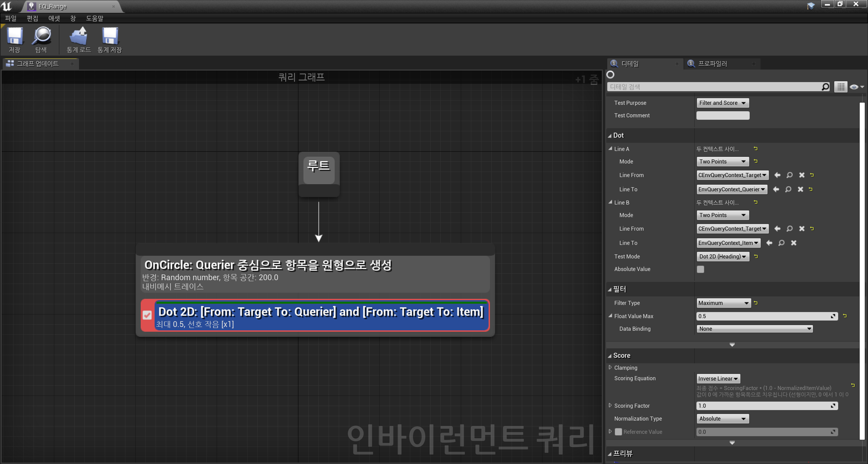Click the 탐색 browse magnifier icon
This screenshot has width=868, height=464.
[x=41, y=37]
